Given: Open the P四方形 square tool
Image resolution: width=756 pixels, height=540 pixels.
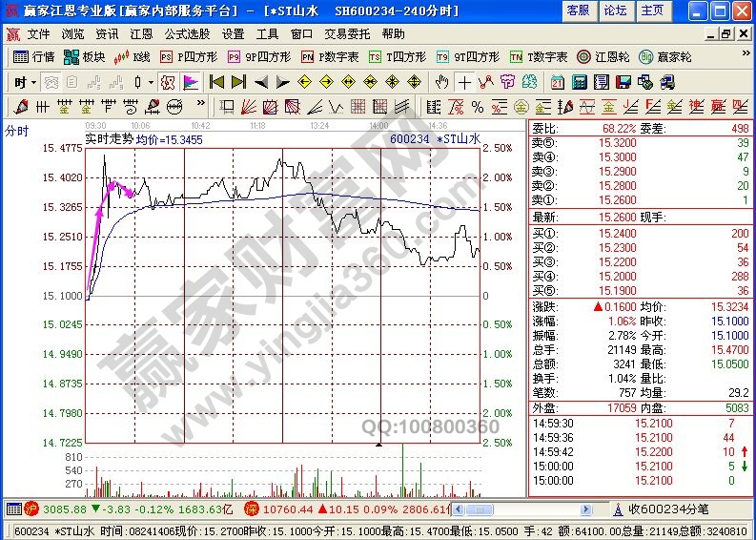Looking at the screenshot, I should click(x=191, y=57).
